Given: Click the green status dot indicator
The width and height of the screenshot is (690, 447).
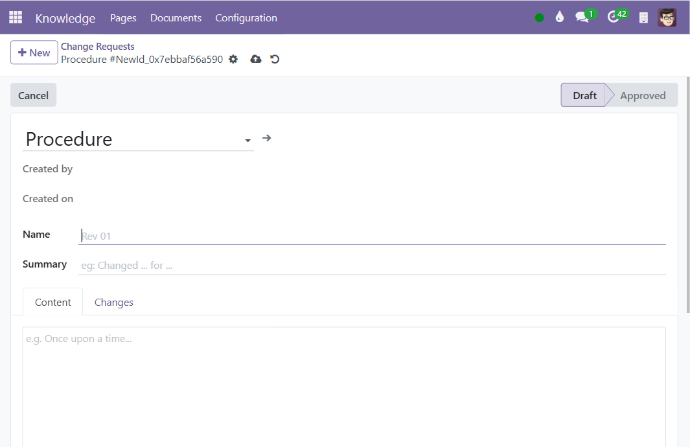Looking at the screenshot, I should click(x=540, y=18).
